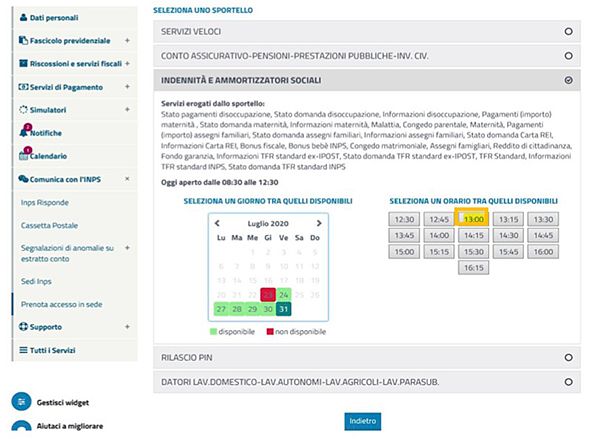Click the Gestisci widget round icon

pos(21,402)
